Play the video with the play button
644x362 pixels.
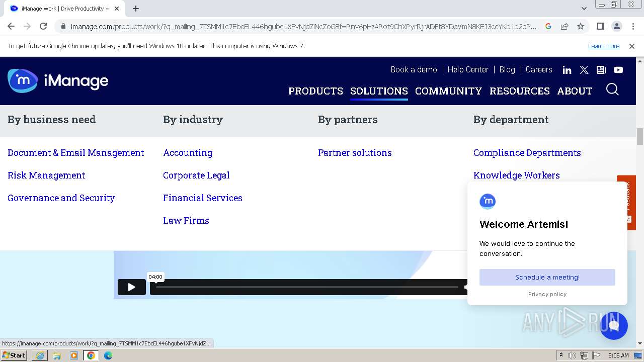coord(132,287)
